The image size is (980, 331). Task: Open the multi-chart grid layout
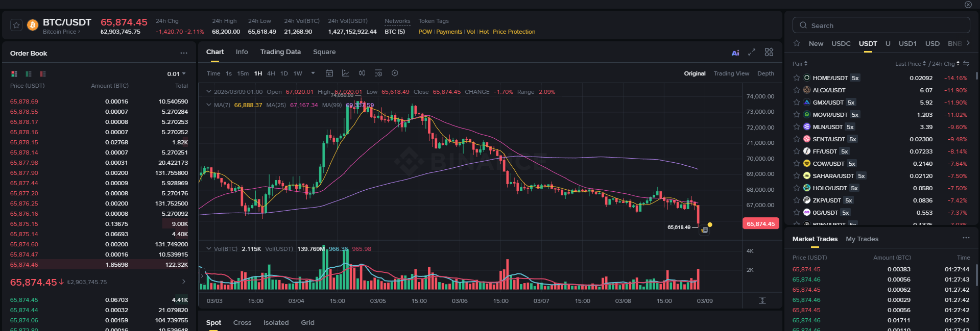pos(769,52)
